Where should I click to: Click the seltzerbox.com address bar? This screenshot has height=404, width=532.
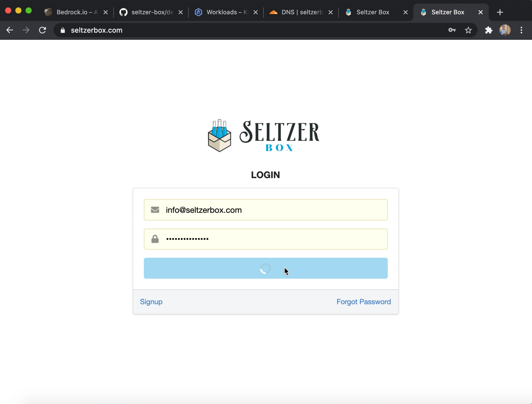point(97,30)
